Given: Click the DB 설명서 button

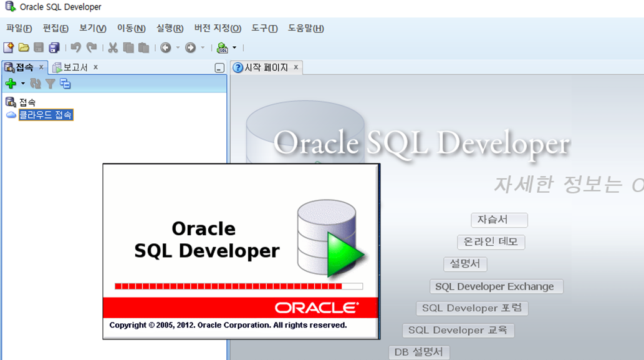Looking at the screenshot, I should tap(419, 352).
